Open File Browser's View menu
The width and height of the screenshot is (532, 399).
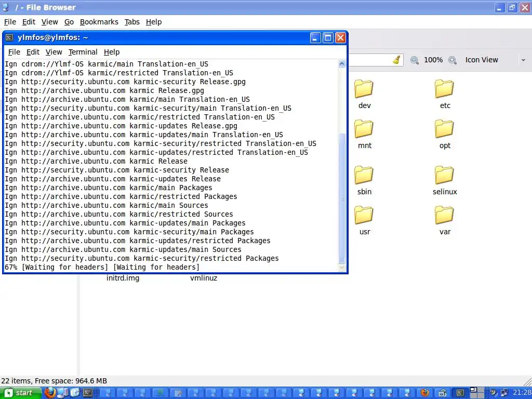49,22
